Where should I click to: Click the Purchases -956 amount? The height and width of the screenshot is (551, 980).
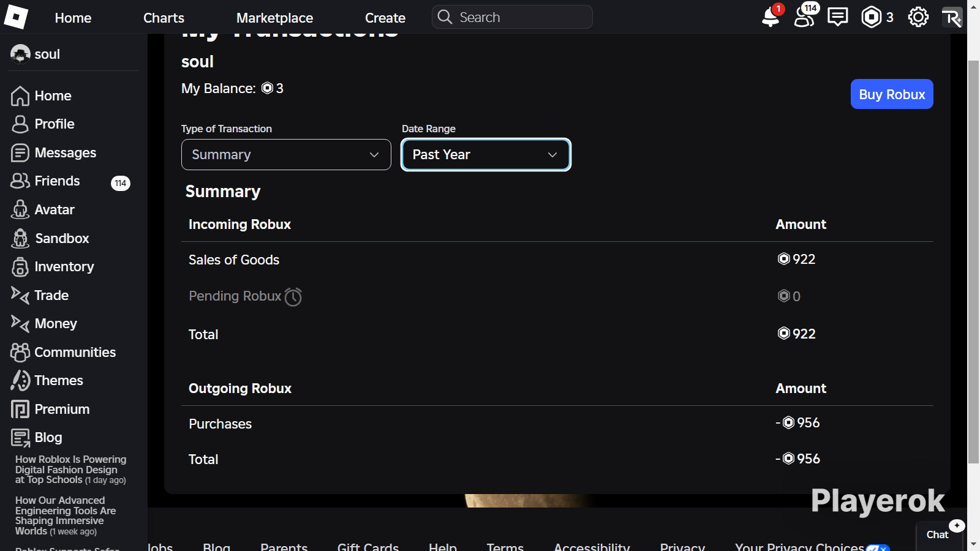(x=797, y=422)
